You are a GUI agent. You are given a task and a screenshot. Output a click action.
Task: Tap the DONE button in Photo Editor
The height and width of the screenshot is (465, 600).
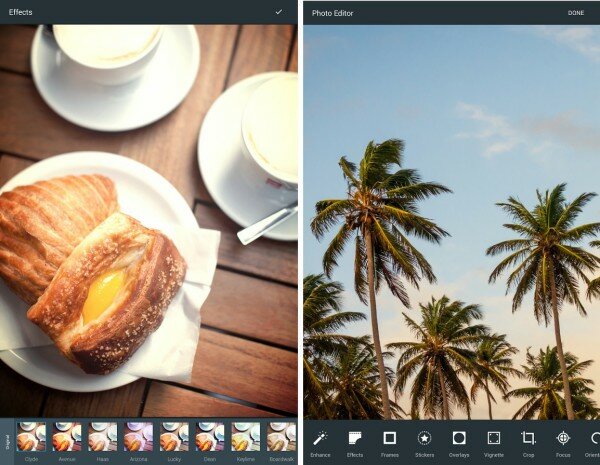click(576, 13)
